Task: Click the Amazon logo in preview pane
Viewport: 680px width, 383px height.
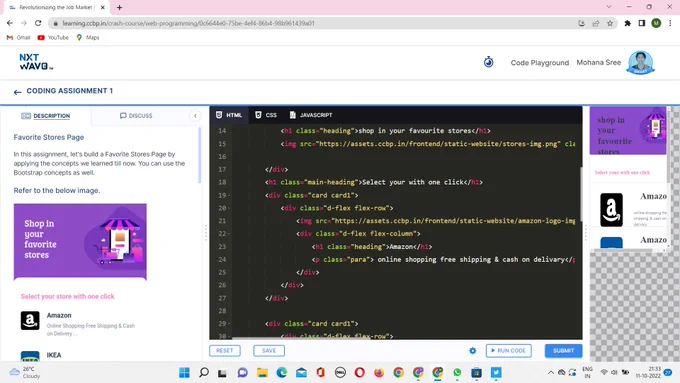Action: [611, 210]
